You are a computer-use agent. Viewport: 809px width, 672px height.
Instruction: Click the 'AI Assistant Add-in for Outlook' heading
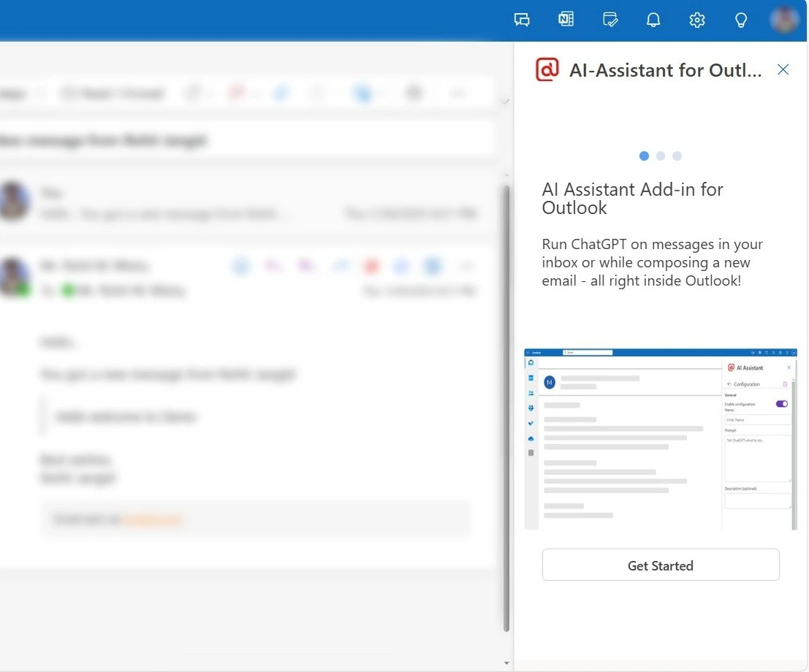[x=633, y=199]
